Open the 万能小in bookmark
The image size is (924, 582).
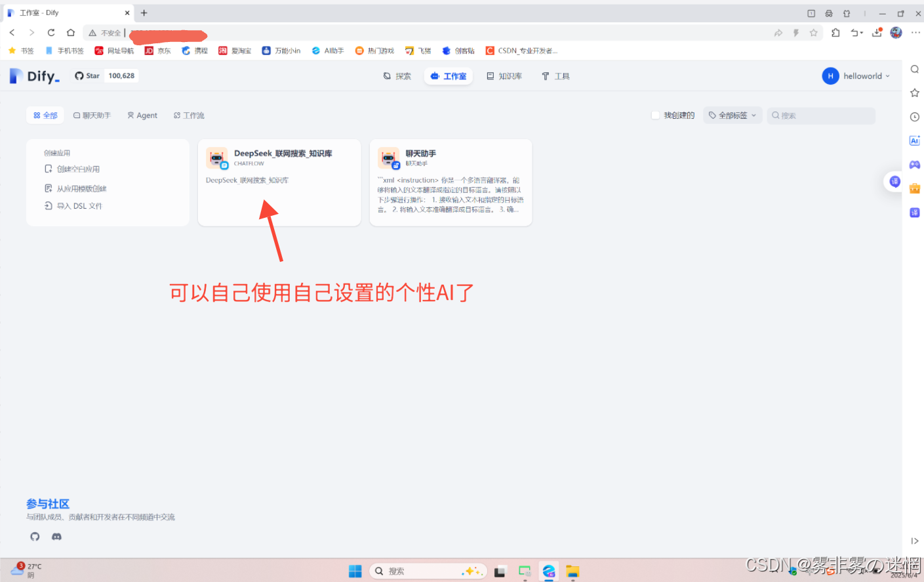coord(281,51)
